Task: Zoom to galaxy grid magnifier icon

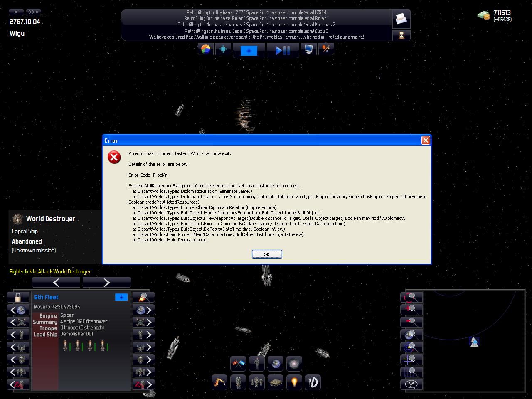Action: pos(411,372)
